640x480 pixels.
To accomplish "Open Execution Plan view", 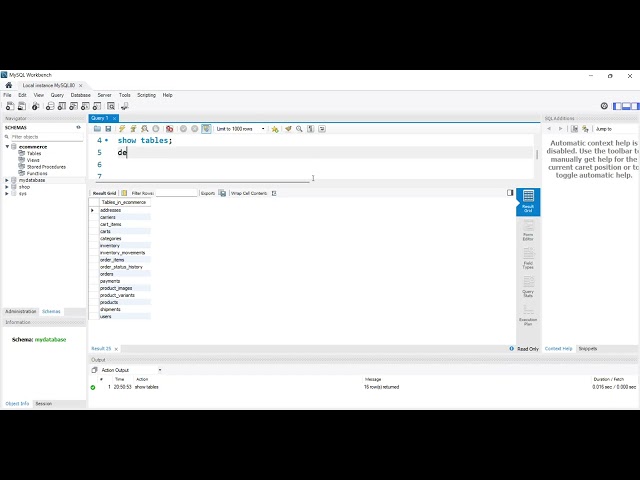I will [x=528, y=315].
